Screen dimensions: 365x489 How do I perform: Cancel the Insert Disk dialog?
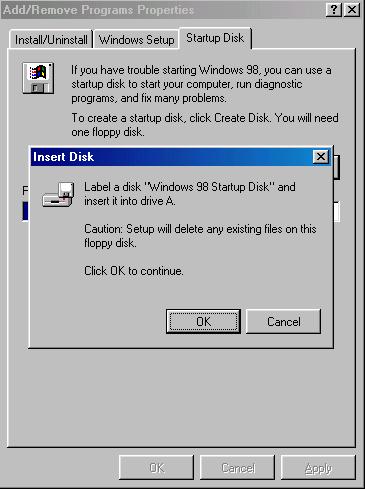click(x=284, y=322)
